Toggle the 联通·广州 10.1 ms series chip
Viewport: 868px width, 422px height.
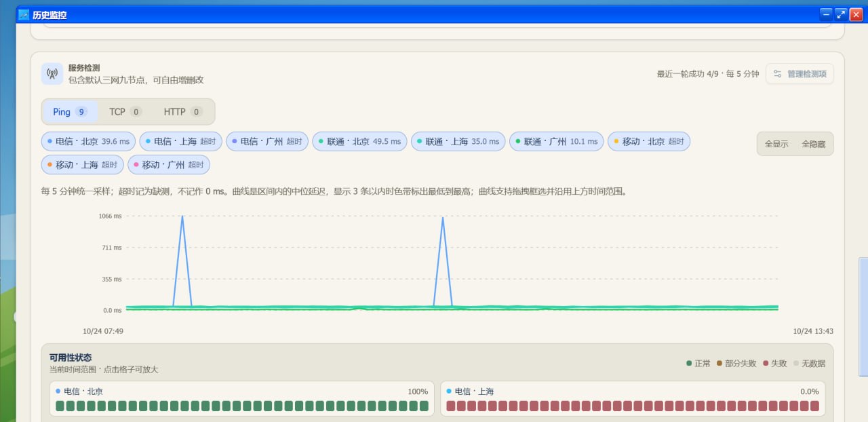556,142
